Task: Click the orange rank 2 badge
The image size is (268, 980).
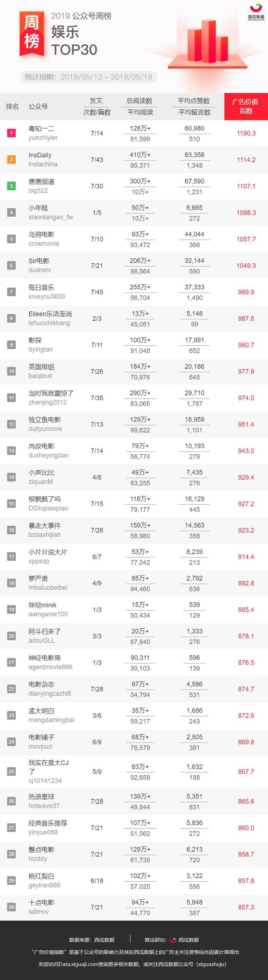Action: coord(12,160)
